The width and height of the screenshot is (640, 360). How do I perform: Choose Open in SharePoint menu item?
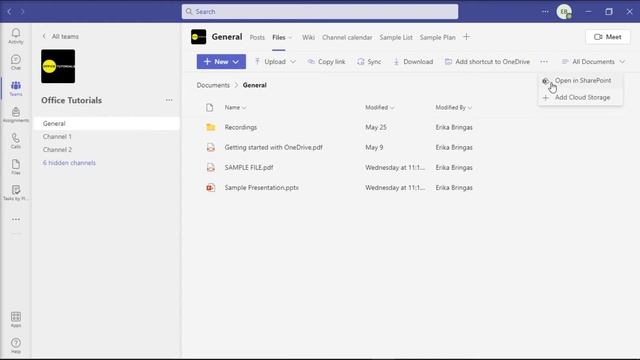tap(580, 81)
